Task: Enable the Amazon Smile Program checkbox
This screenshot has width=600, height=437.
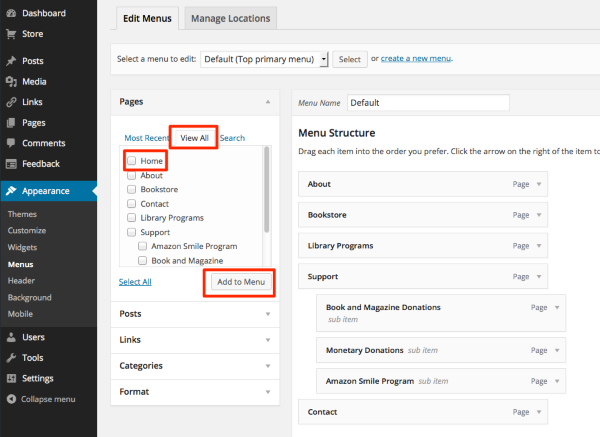Action: (143, 246)
